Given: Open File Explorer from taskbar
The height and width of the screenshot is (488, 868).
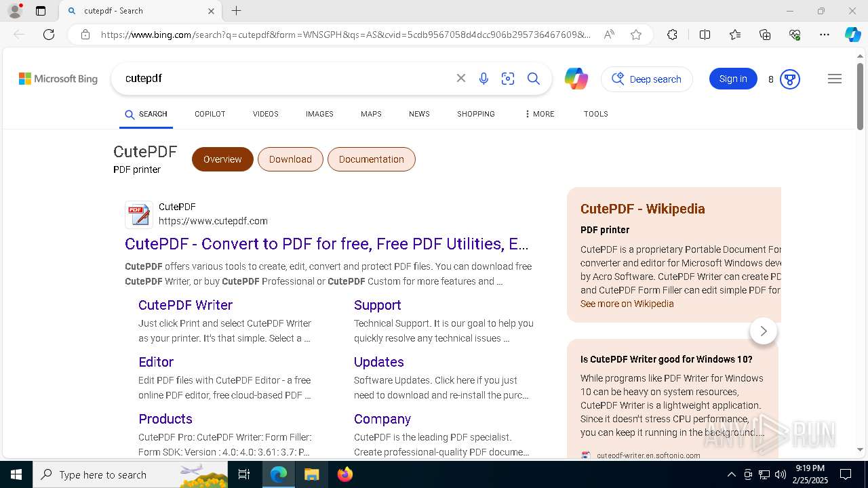Looking at the screenshot, I should (x=311, y=474).
